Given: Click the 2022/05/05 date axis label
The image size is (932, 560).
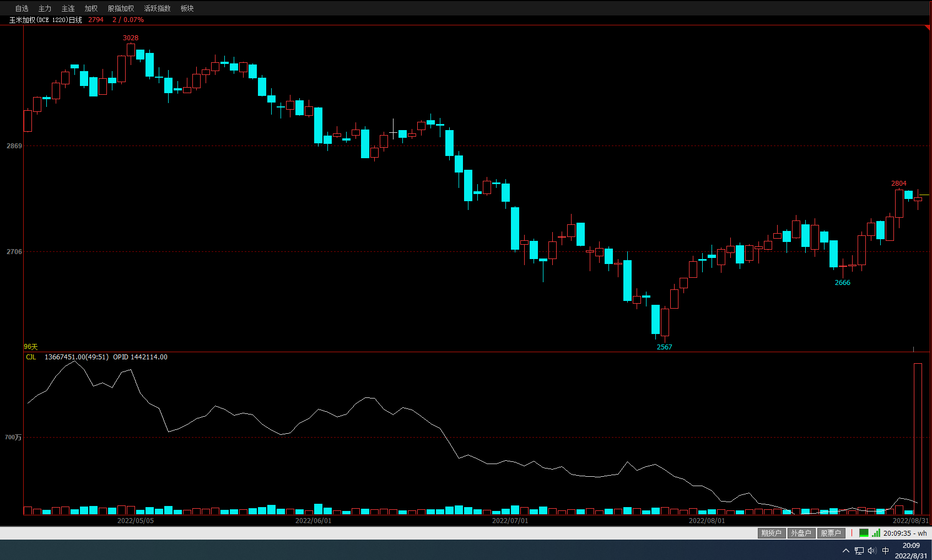Looking at the screenshot, I should coord(136,521).
